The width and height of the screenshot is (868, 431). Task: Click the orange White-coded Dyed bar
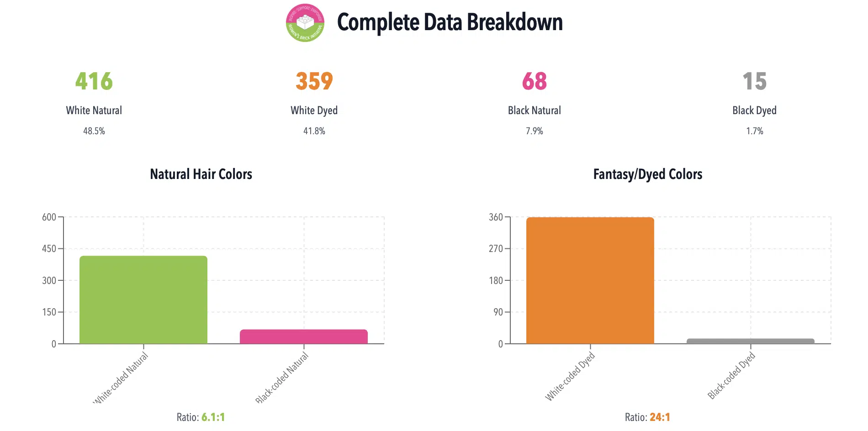590,280
